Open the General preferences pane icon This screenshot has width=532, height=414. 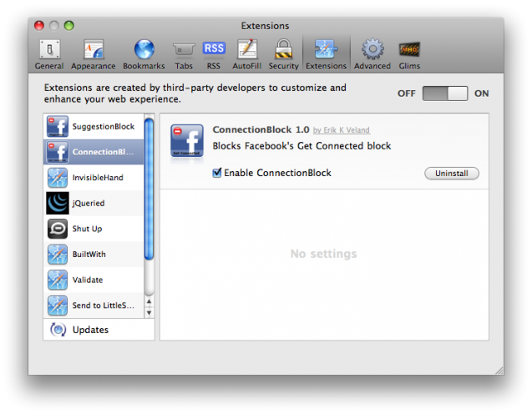(x=49, y=49)
